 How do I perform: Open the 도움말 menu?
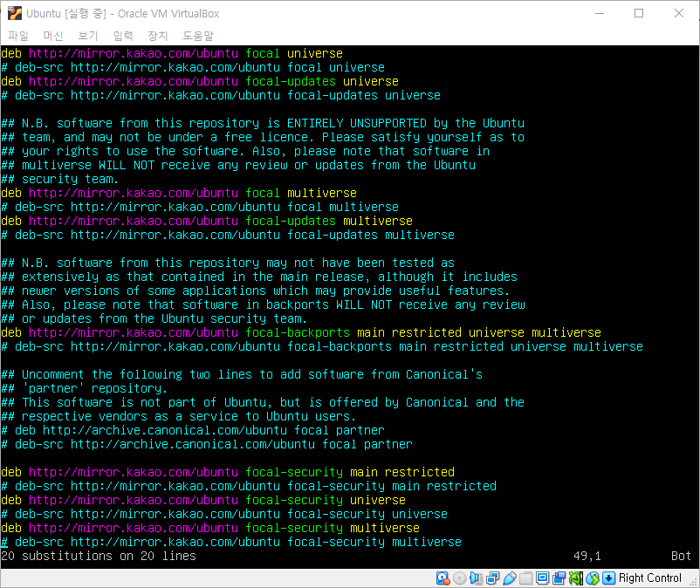click(x=198, y=36)
